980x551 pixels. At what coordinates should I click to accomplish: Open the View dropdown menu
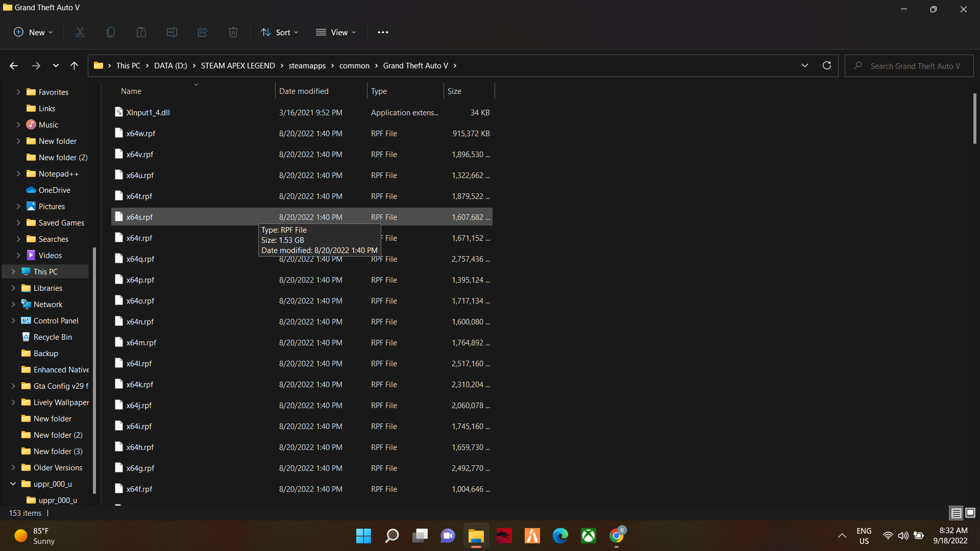click(336, 32)
